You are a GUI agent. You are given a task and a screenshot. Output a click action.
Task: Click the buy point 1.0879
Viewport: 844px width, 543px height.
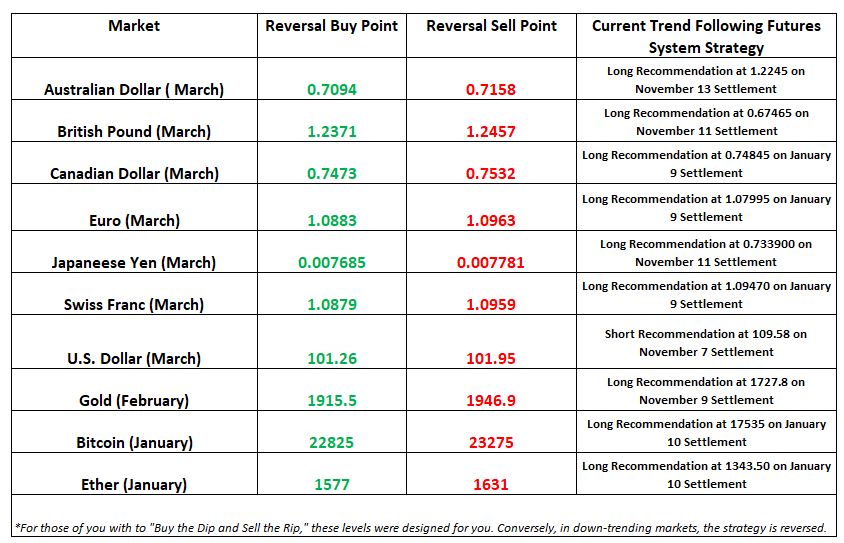pos(332,304)
